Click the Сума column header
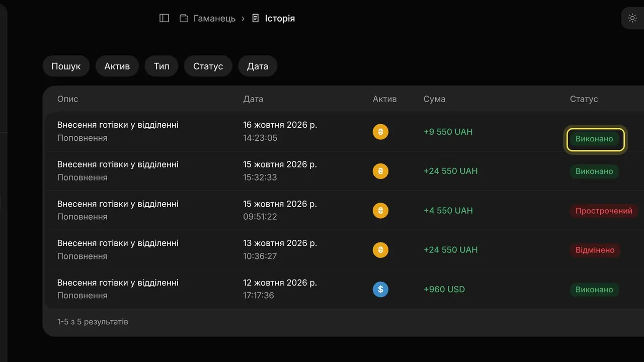The width and height of the screenshot is (644, 362). (434, 99)
